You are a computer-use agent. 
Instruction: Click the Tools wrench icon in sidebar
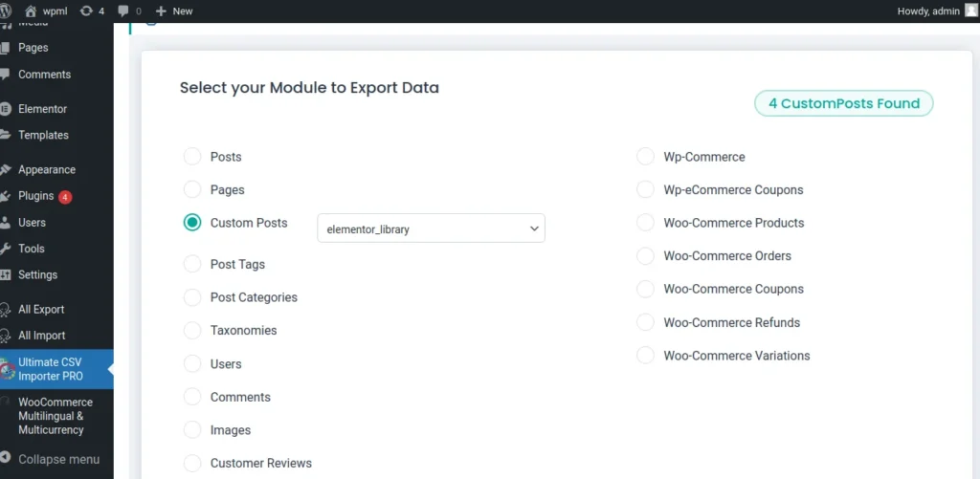click(6, 249)
